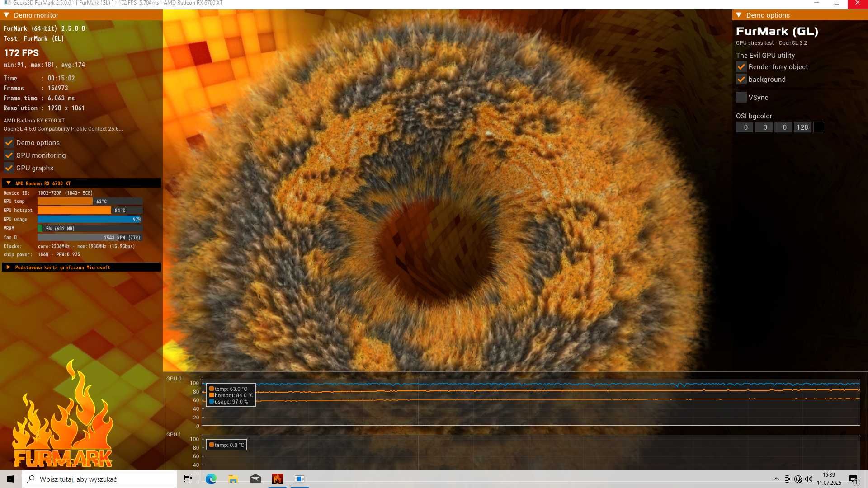Close the FurMark window

click(858, 3)
